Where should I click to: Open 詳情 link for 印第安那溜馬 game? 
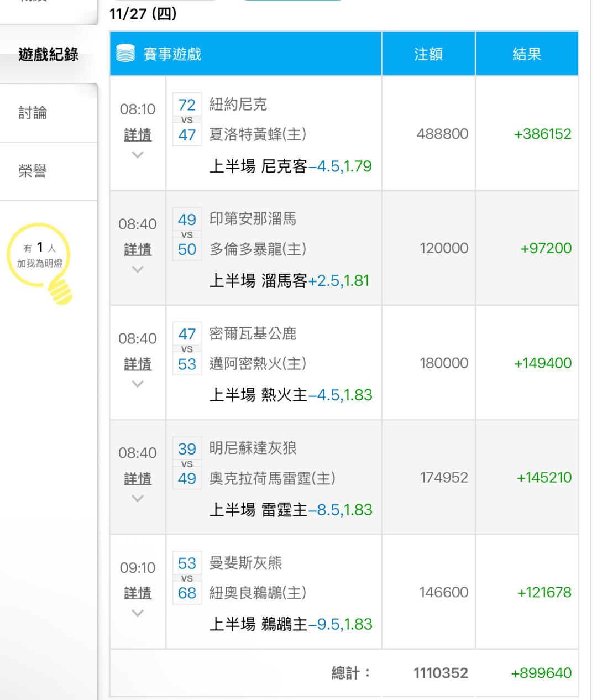coord(138,249)
